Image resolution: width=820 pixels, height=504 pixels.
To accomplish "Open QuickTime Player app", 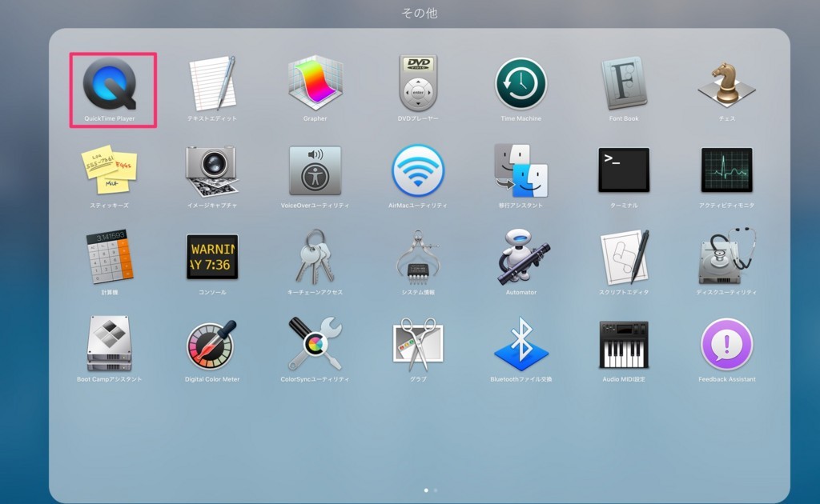I will pos(109,83).
